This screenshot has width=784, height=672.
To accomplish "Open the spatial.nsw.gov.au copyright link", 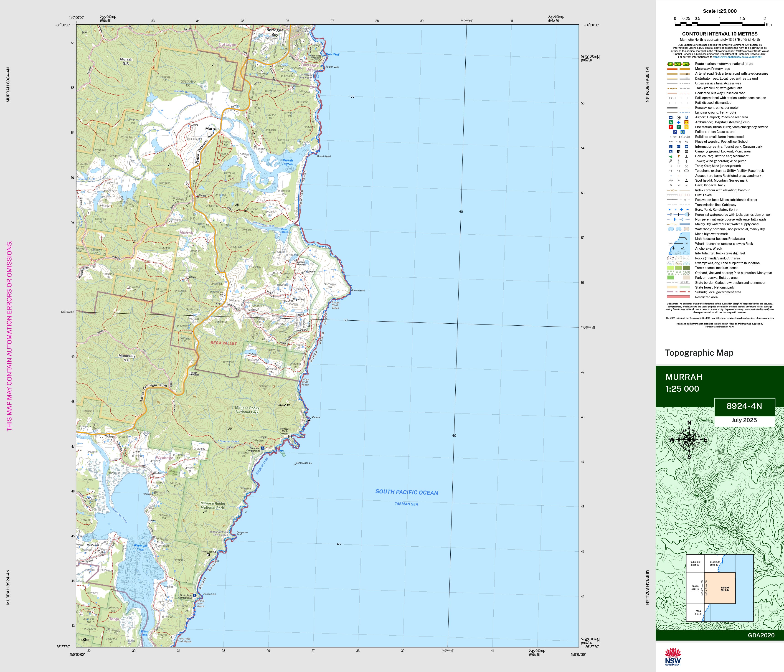I will 737,57.
